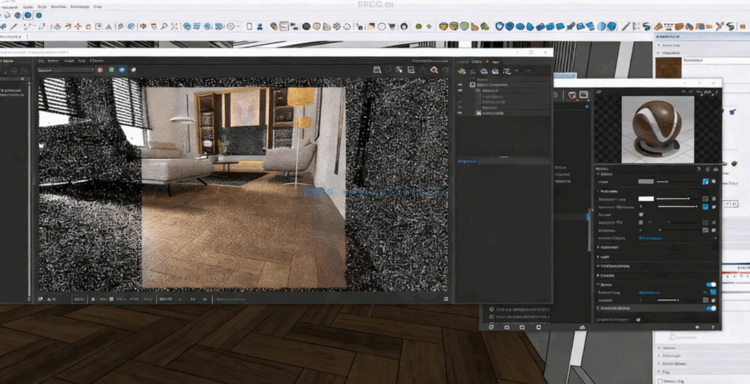The image size is (750, 384).
Task: Expand the Refraction section in Asset Editor
Action: tap(598, 247)
